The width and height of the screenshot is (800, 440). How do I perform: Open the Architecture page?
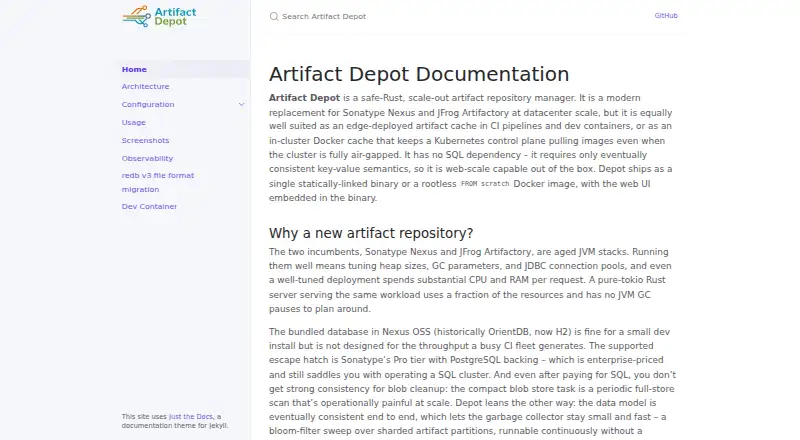[145, 87]
